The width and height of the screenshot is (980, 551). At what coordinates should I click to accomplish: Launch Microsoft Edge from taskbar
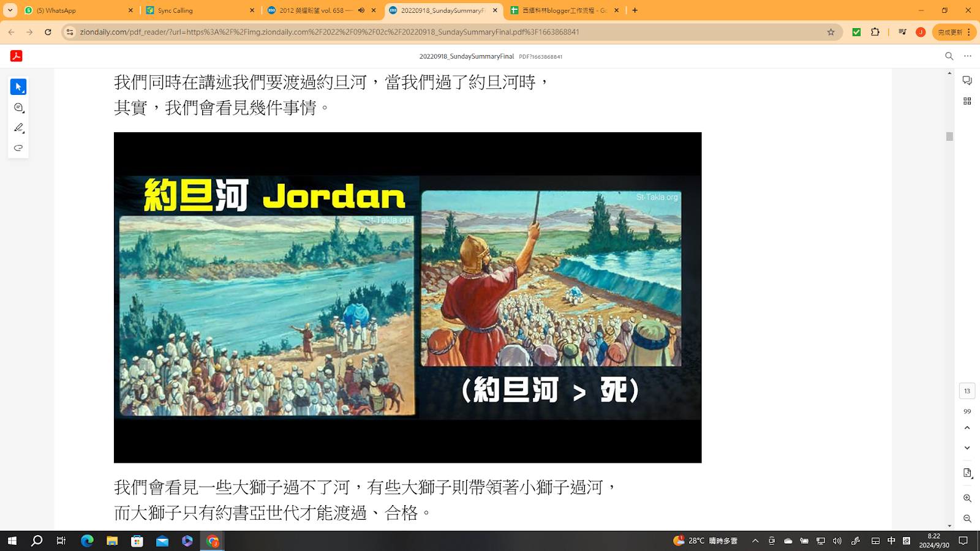click(87, 541)
